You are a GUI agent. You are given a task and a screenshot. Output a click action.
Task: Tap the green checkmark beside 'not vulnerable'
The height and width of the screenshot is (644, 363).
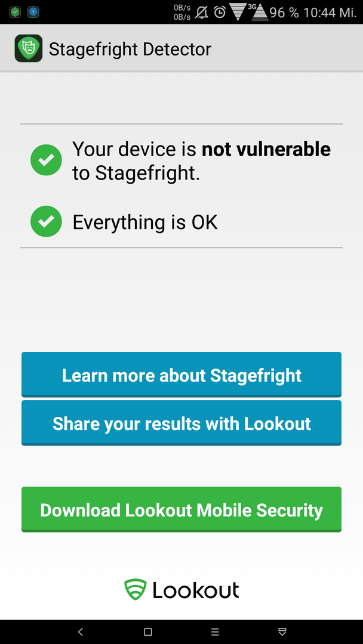[x=46, y=160]
